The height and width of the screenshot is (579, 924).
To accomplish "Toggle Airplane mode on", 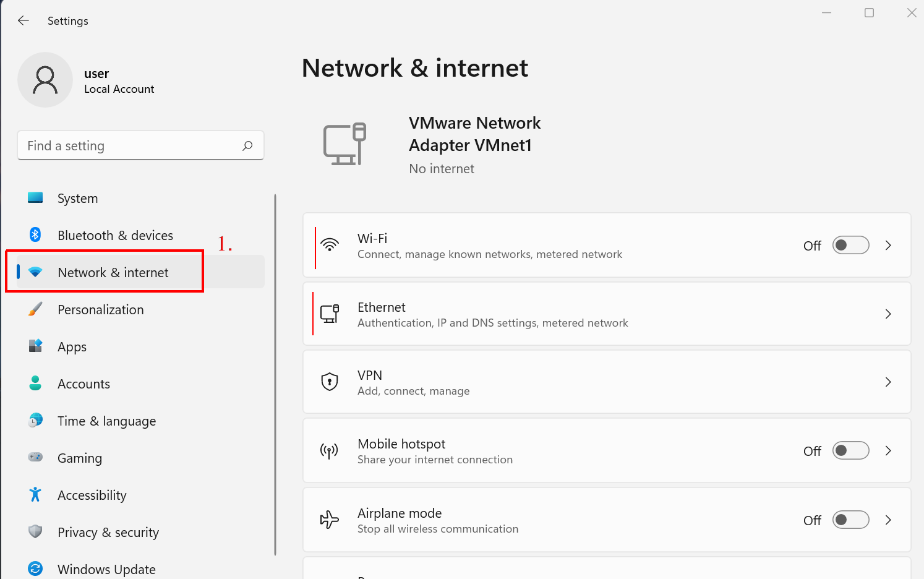I will tap(850, 520).
